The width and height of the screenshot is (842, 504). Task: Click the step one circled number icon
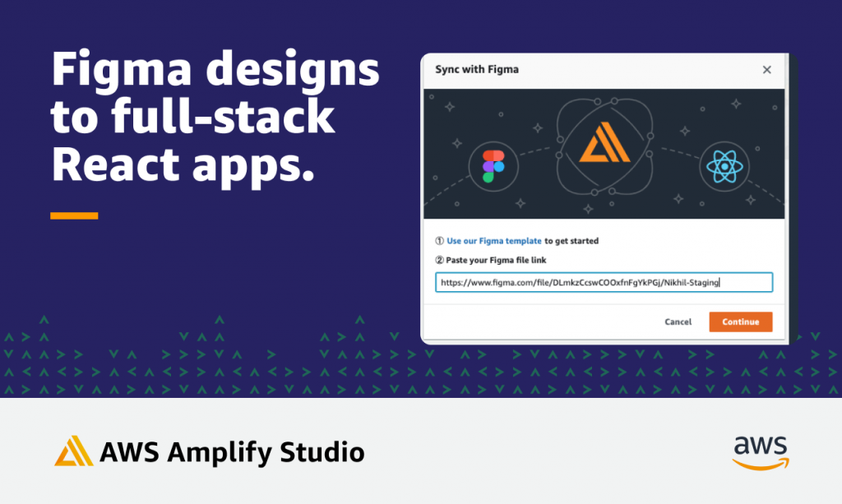point(441,241)
